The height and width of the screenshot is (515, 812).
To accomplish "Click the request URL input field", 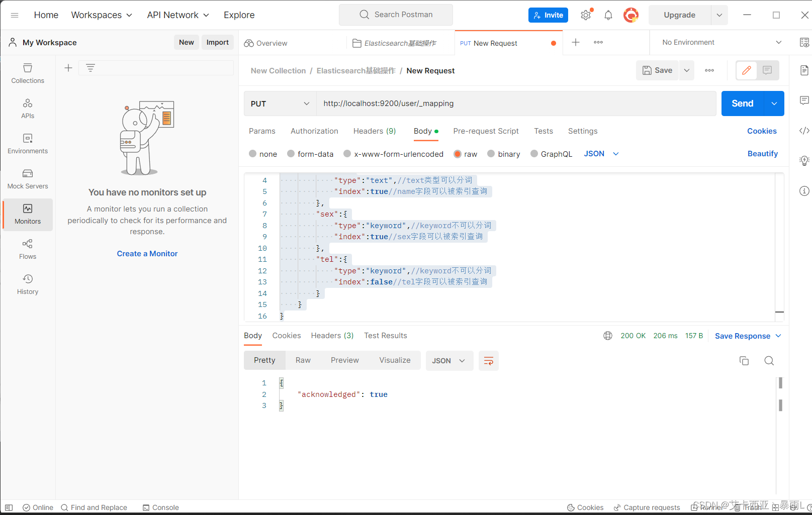I will [516, 104].
